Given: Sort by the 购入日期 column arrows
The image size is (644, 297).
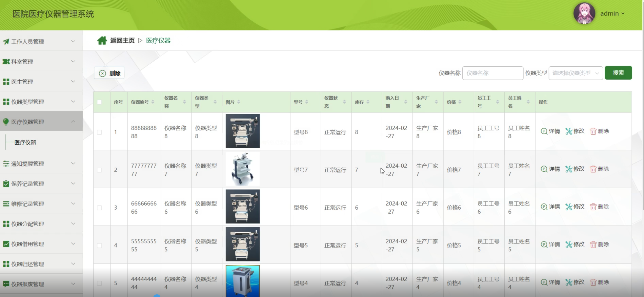Looking at the screenshot, I should 406,102.
